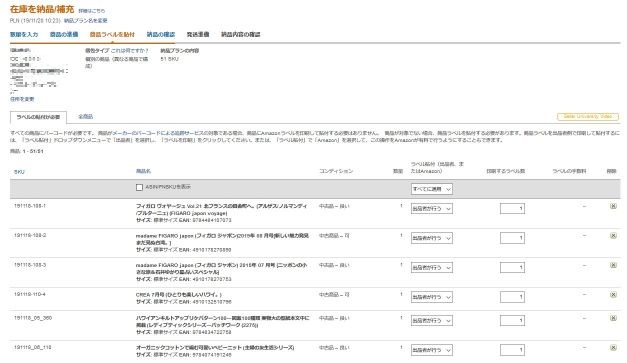This screenshot has width=627, height=363.
Task: Delete row with SKU 191119-108-2
Action: point(613,235)
